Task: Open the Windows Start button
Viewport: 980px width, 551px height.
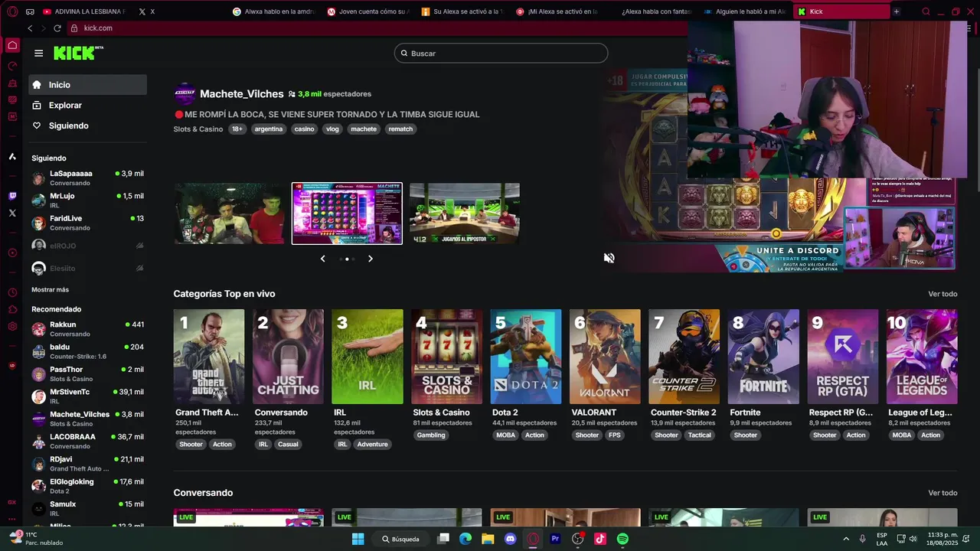Action: [x=358, y=539]
